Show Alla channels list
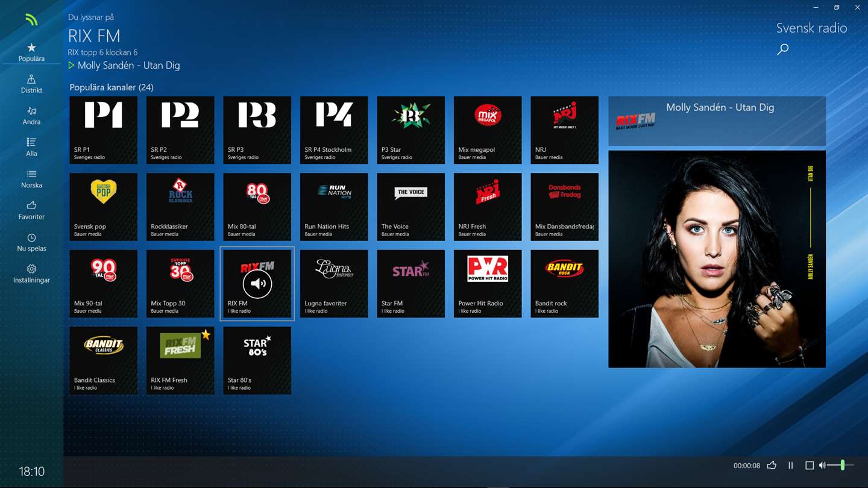 coord(31,147)
